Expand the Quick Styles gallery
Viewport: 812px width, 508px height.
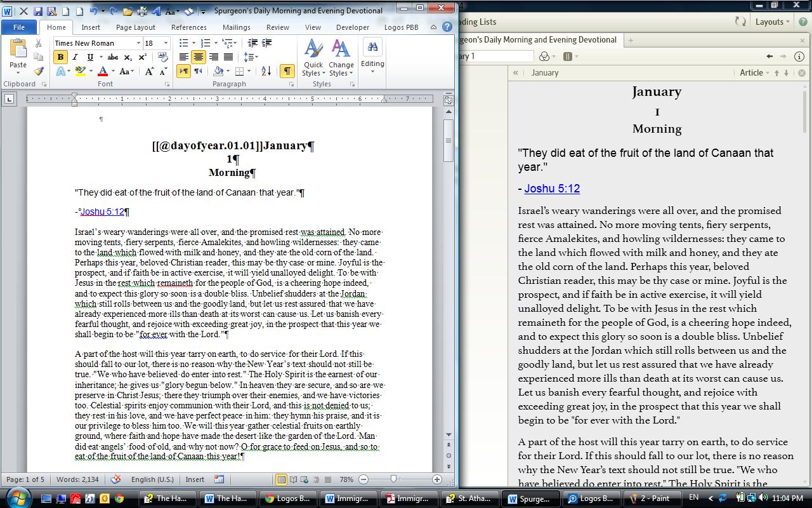point(313,58)
